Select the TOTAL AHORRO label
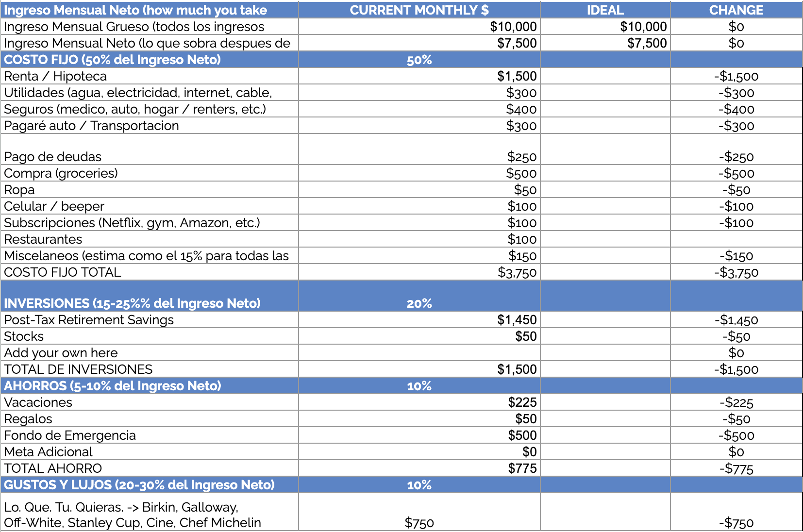 pos(52,468)
